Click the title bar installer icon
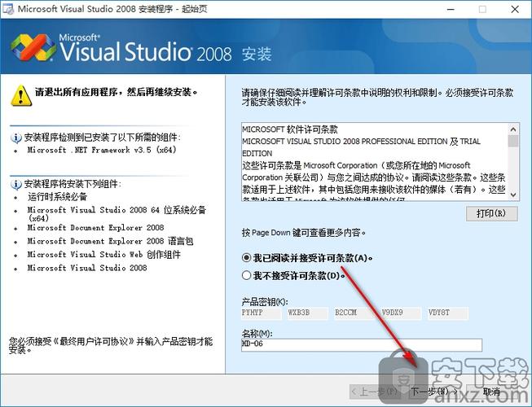The height and width of the screenshot is (407, 532). click(x=8, y=9)
